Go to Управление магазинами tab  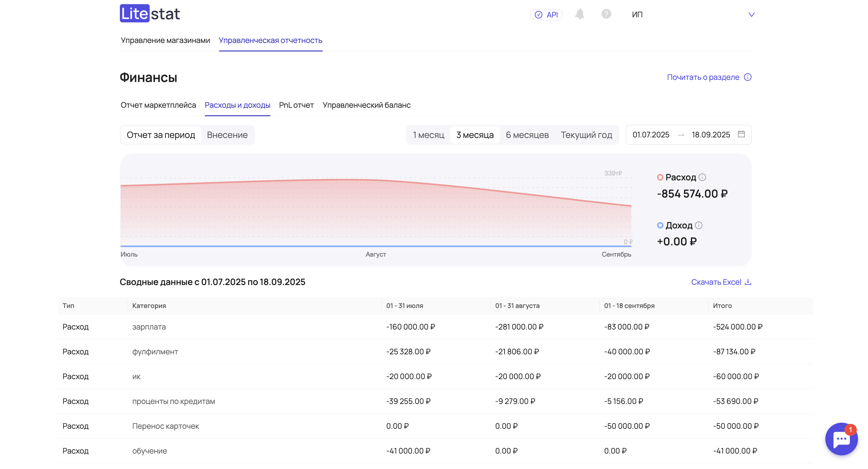tap(165, 41)
